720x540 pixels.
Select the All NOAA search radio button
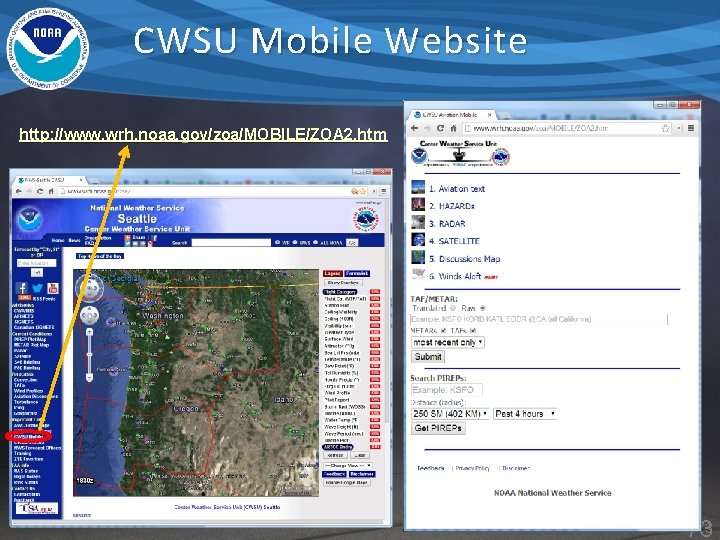click(315, 242)
